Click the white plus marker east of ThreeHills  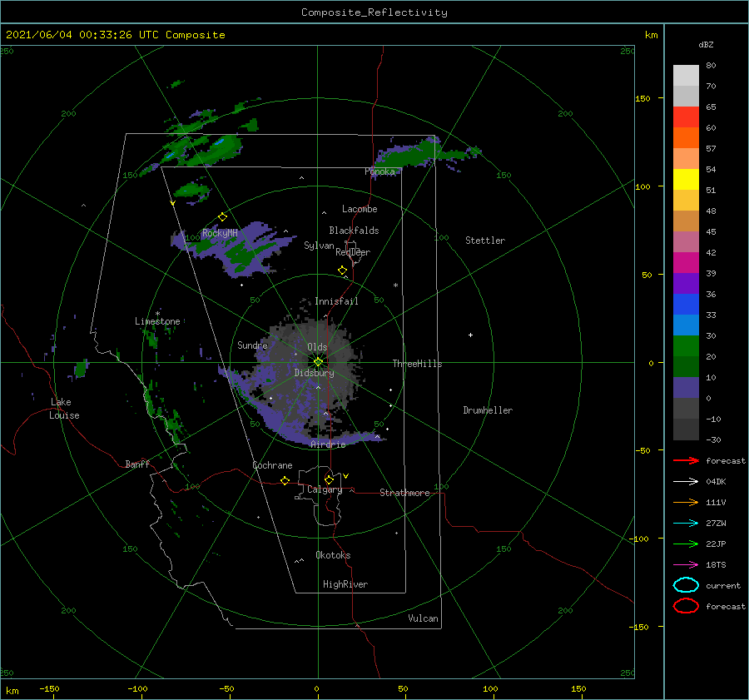coord(470,335)
